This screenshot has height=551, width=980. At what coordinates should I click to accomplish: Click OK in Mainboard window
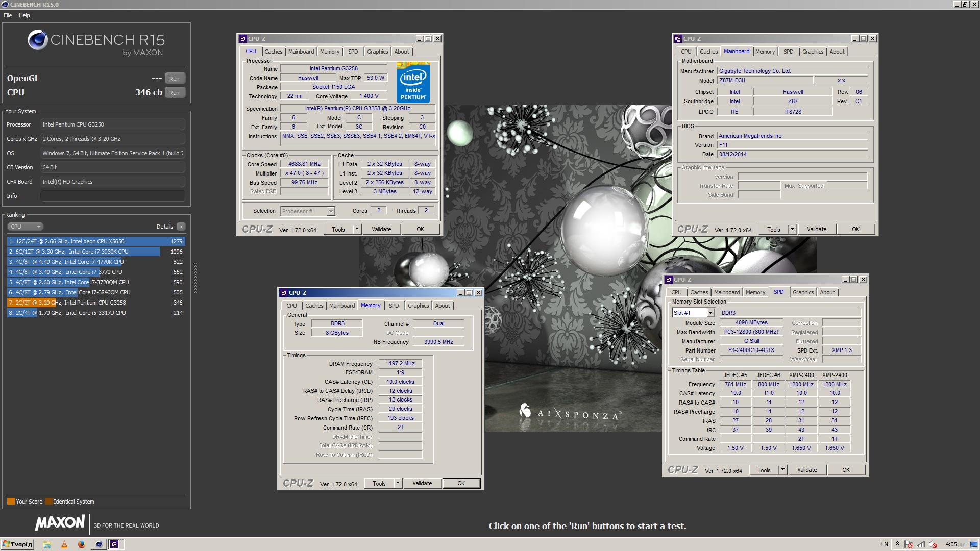point(855,230)
